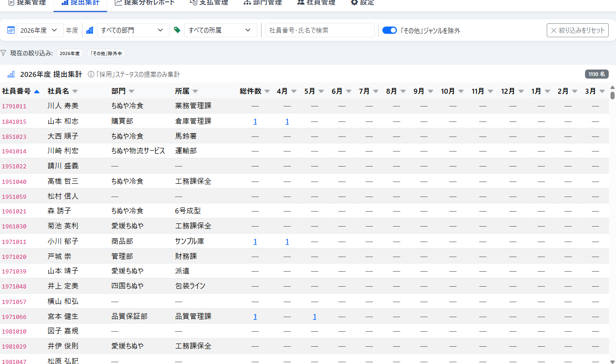Viewport: 616px width, 364px height.
Task: Click the 包装ライン affiliation cell
Action: (190, 286)
